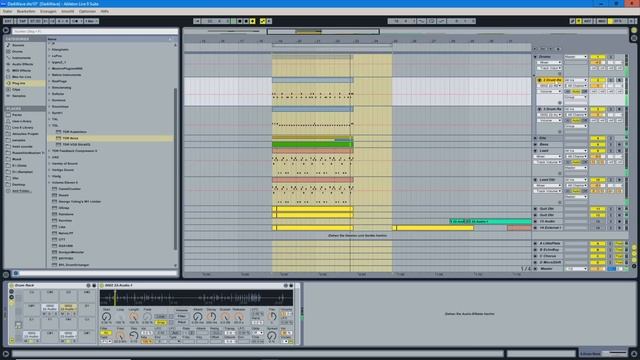640x360 pixels.
Task: Toggle Lead Dbl track activator button
Action: tap(598, 180)
